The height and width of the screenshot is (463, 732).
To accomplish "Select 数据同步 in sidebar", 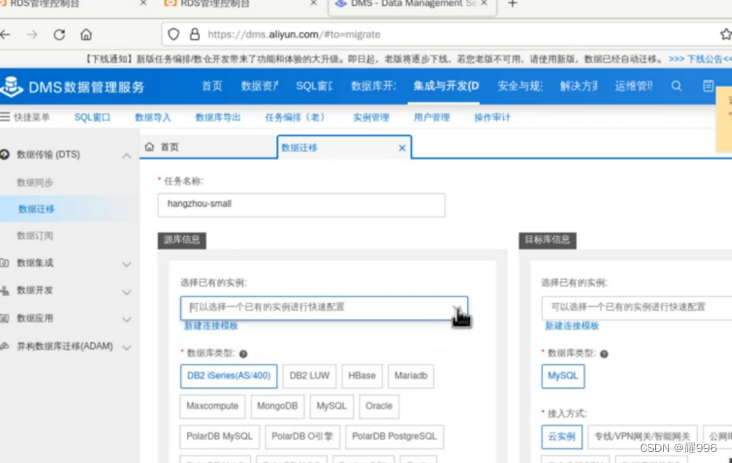I will point(35,182).
